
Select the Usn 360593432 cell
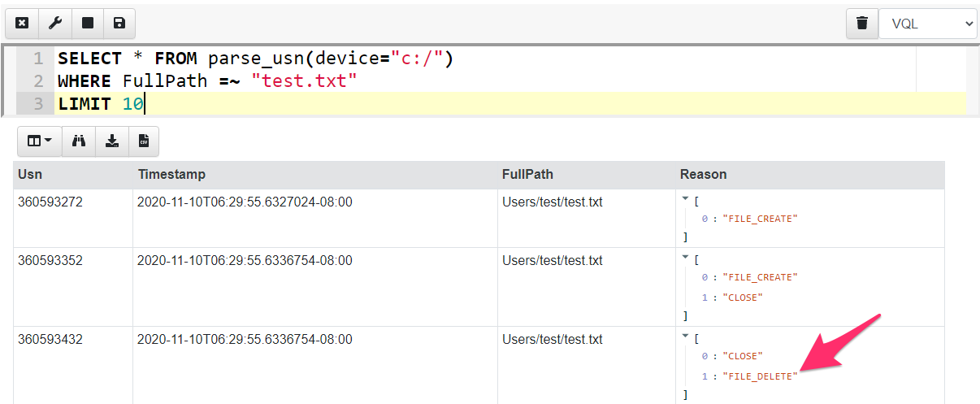[50, 339]
